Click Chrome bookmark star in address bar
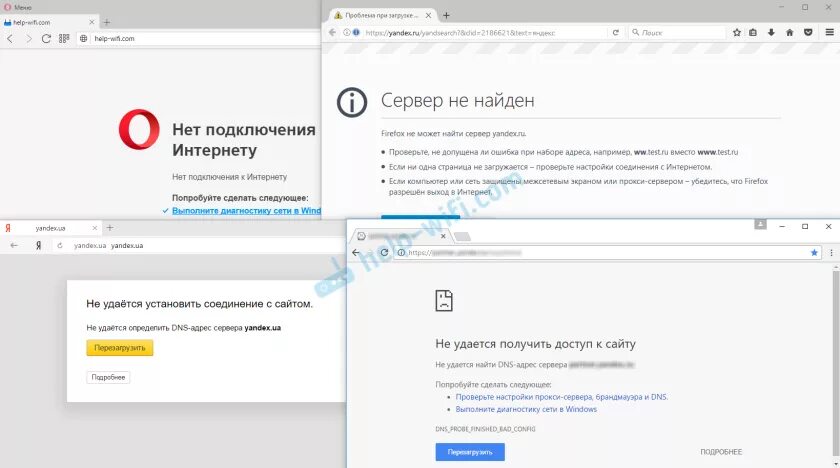Image resolution: width=840 pixels, height=468 pixels. pos(814,253)
